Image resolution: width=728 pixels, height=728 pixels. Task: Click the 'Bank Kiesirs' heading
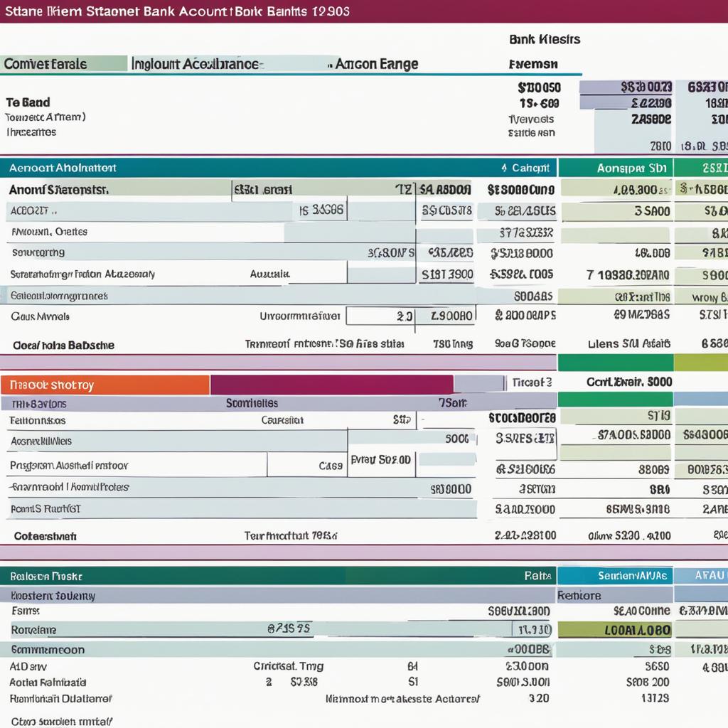[545, 40]
